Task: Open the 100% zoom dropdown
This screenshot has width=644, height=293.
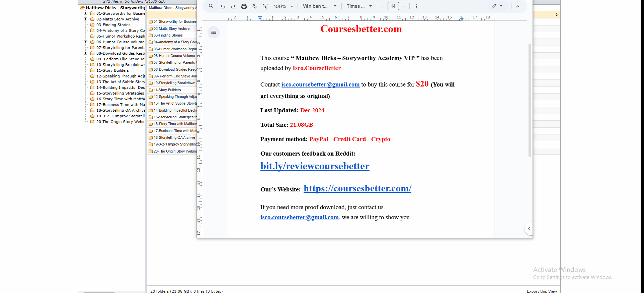Action: (x=283, y=6)
